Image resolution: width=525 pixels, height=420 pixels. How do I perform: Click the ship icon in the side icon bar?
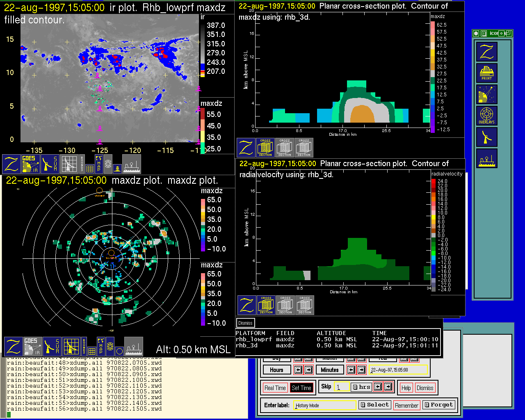(x=486, y=158)
